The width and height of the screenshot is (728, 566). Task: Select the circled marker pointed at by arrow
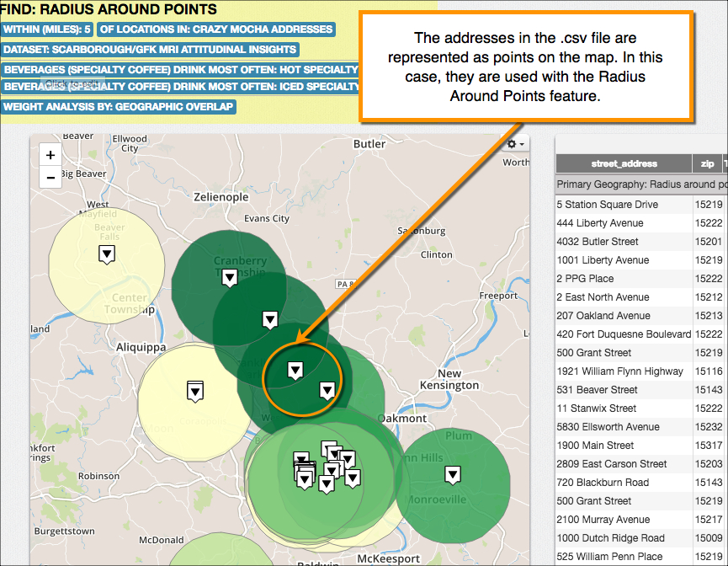pos(295,369)
